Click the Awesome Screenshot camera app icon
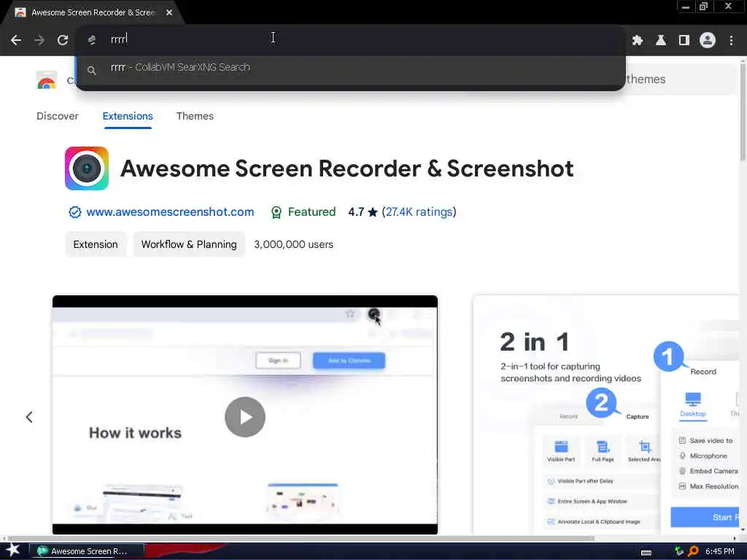 tap(87, 168)
